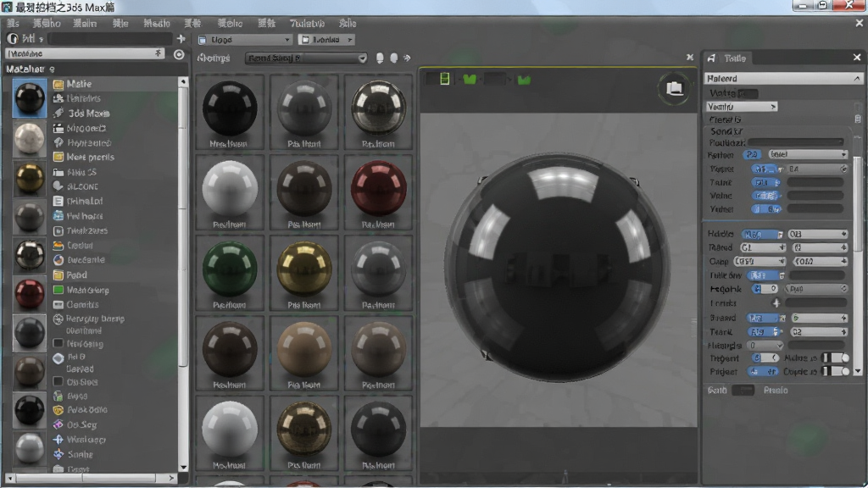The width and height of the screenshot is (868, 488).
Task: Click the blue cross icon near the list bottom
Action: 58,440
